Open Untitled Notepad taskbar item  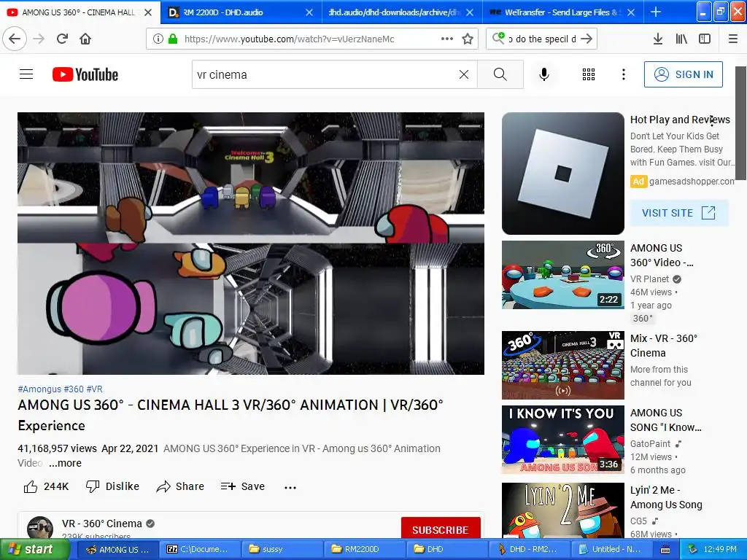pyautogui.click(x=611, y=550)
